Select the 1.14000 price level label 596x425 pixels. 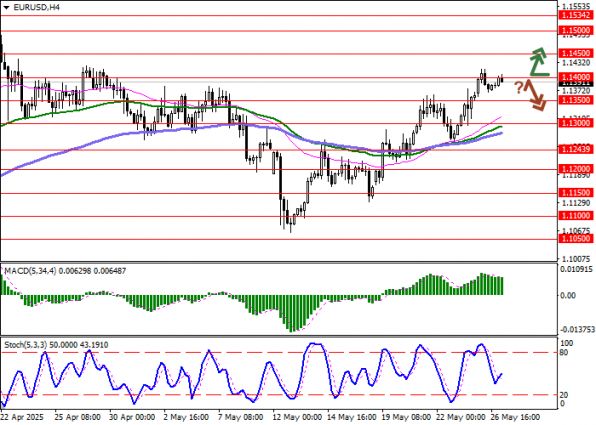pyautogui.click(x=576, y=77)
